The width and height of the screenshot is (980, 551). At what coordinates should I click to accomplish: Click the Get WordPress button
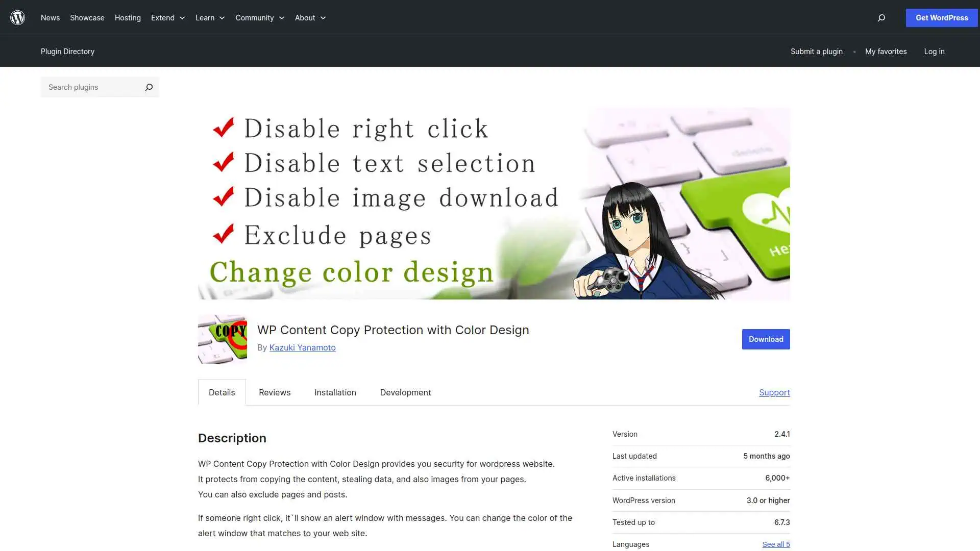click(x=941, y=18)
